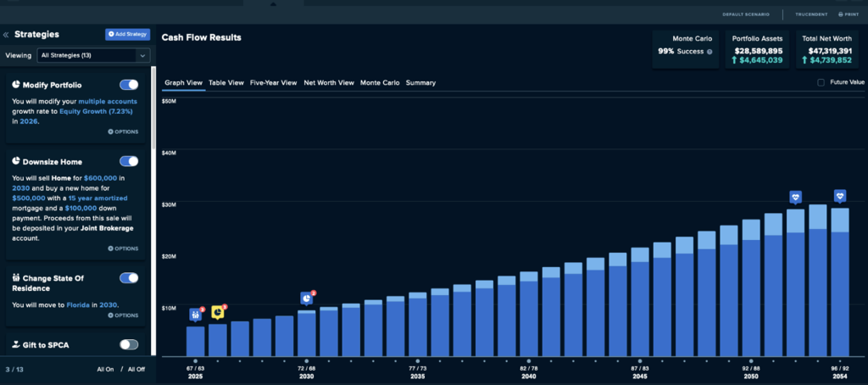The height and width of the screenshot is (385, 868).
Task: Click the Print icon in header
Action: pos(848,14)
